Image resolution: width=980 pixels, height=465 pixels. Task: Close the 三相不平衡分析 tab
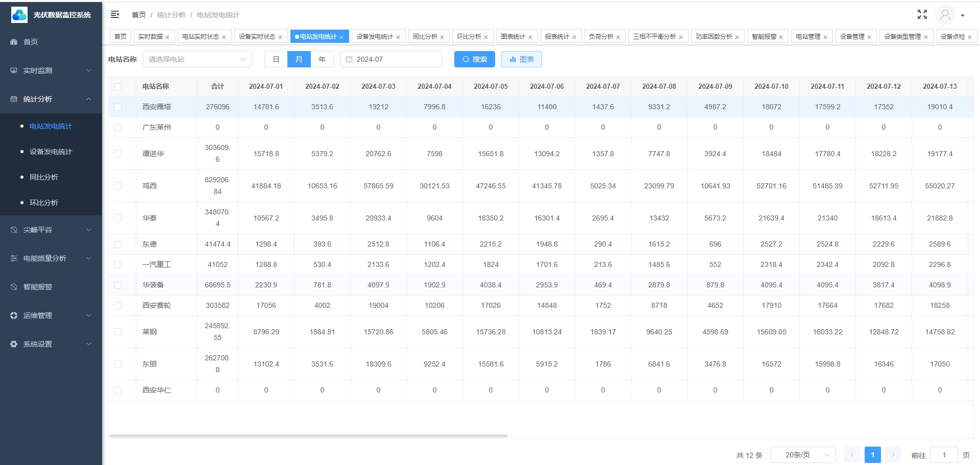681,37
